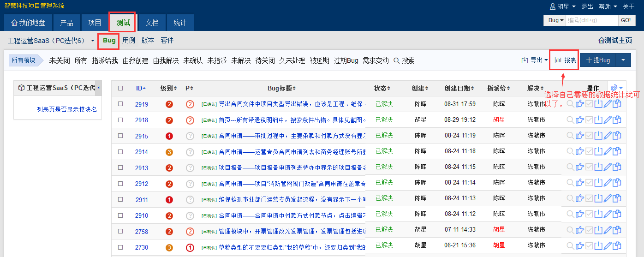Click the copy icon in row 2913
This screenshot has height=257, width=644.
pos(617,167)
